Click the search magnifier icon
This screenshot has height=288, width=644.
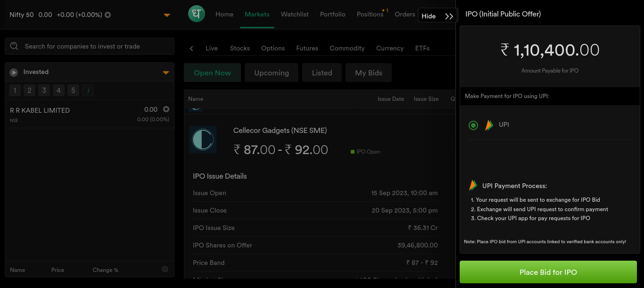point(14,46)
